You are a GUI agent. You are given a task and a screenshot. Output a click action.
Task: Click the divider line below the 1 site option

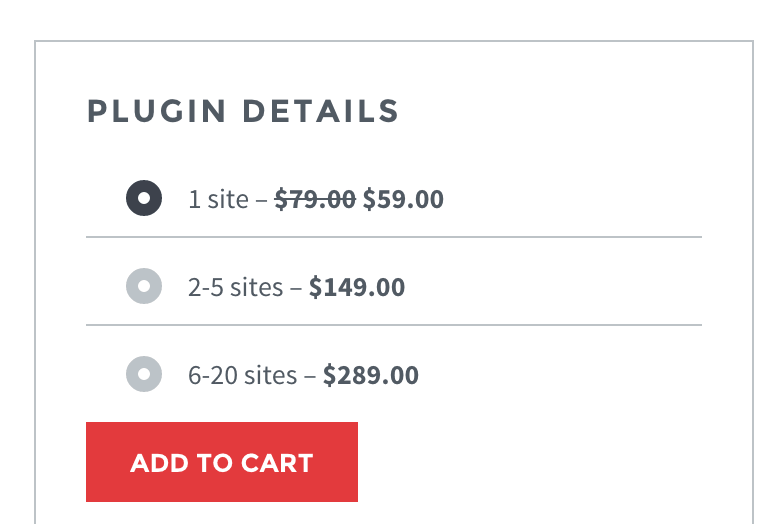[394, 237]
